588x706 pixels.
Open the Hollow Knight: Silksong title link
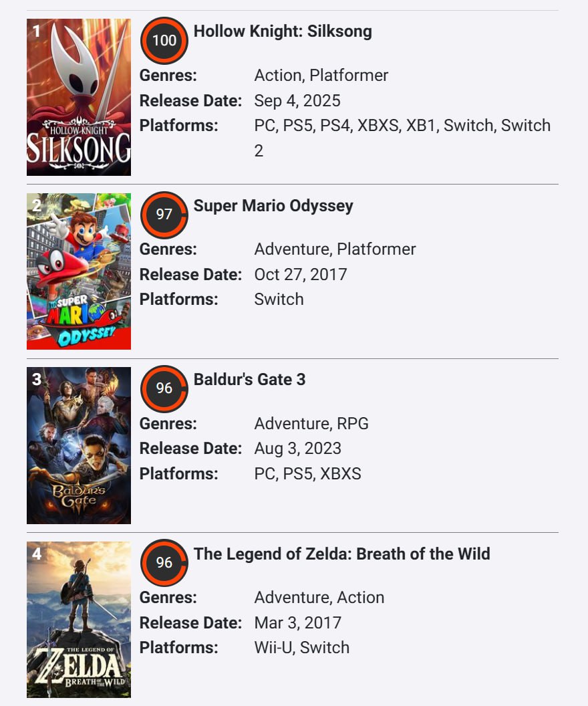pyautogui.click(x=283, y=31)
